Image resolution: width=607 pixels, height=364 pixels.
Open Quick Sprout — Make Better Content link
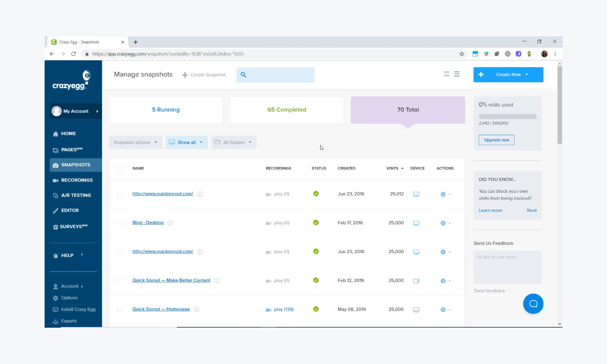point(171,280)
